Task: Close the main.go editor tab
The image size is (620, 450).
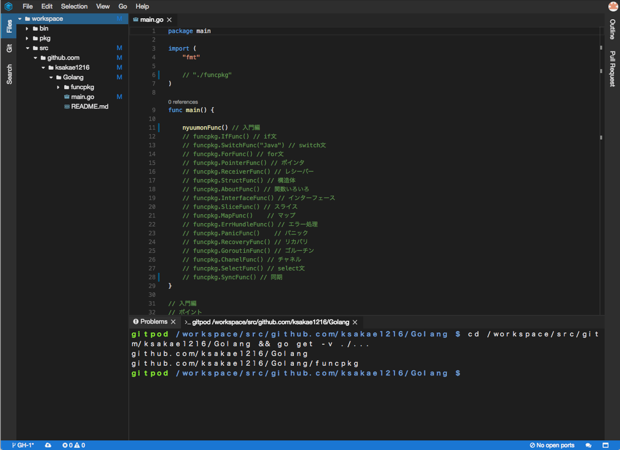Action: point(169,20)
